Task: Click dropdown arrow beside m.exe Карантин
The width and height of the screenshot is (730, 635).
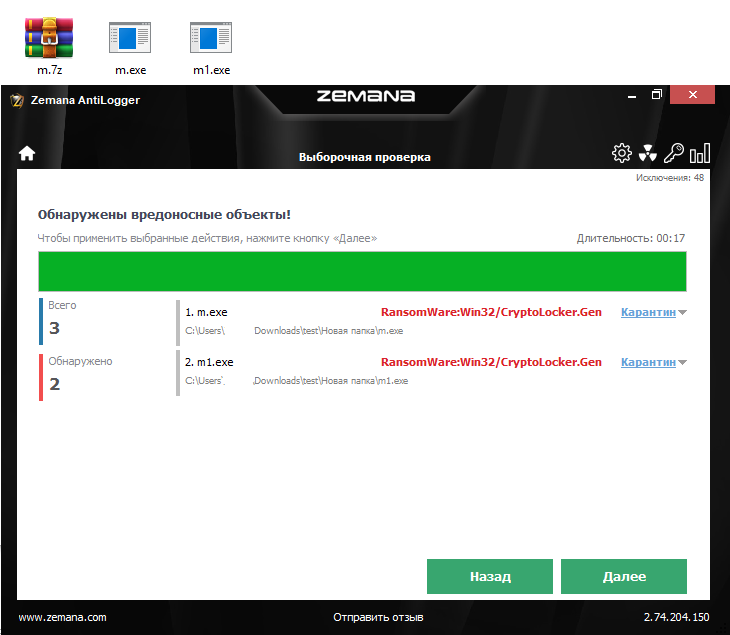Action: click(x=683, y=312)
